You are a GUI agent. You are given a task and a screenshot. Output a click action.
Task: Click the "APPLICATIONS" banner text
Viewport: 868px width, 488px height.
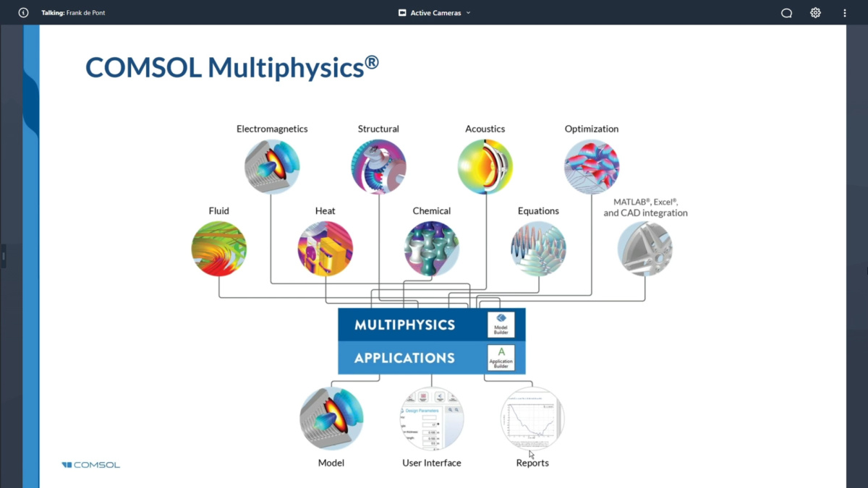click(x=404, y=358)
